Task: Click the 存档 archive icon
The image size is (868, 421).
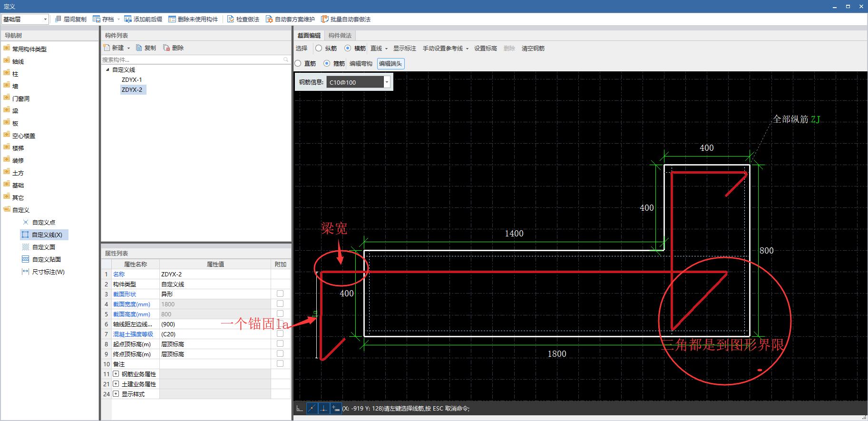Action: pyautogui.click(x=97, y=19)
